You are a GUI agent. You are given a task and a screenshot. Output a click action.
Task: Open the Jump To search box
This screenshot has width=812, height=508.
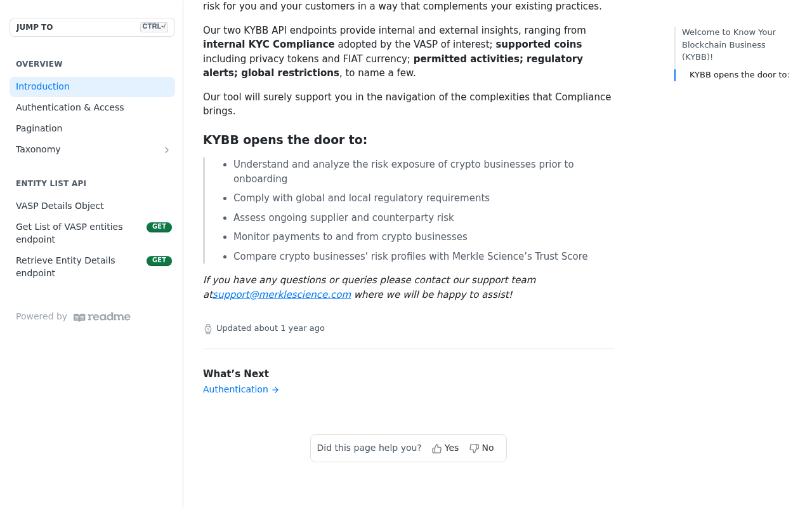92,27
